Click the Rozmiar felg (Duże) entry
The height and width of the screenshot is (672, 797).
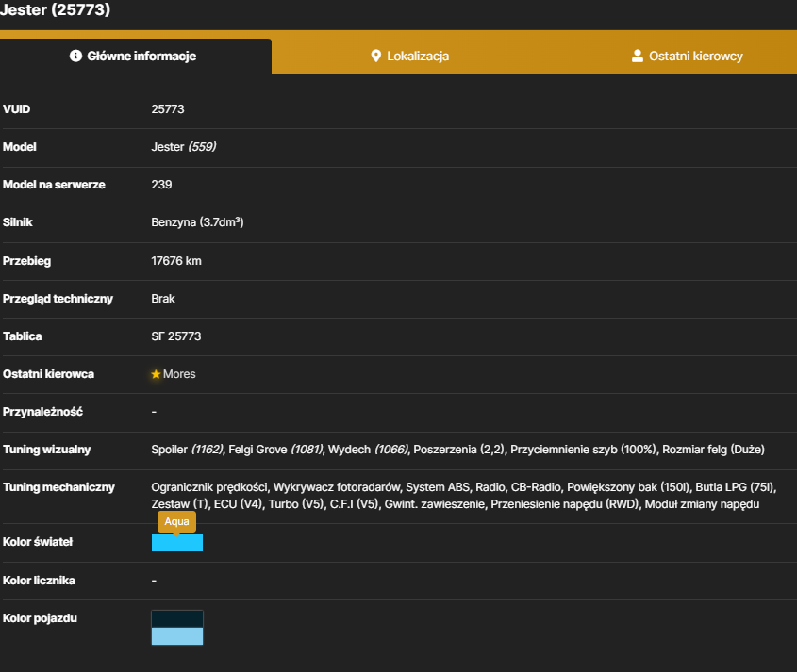pyautogui.click(x=713, y=450)
